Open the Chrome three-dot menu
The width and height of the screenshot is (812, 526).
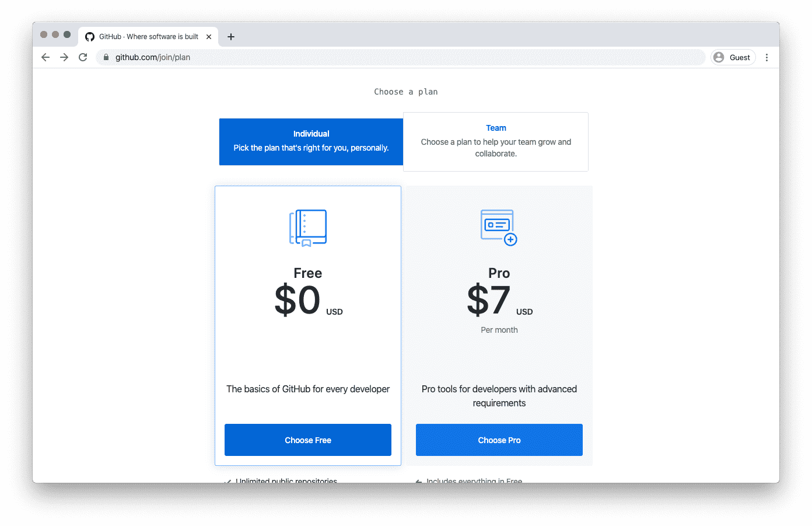click(x=766, y=57)
